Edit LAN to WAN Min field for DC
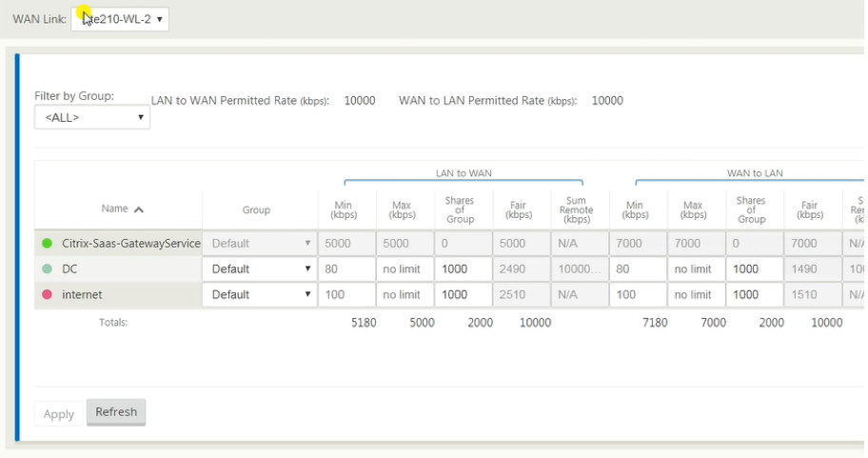 (347, 269)
